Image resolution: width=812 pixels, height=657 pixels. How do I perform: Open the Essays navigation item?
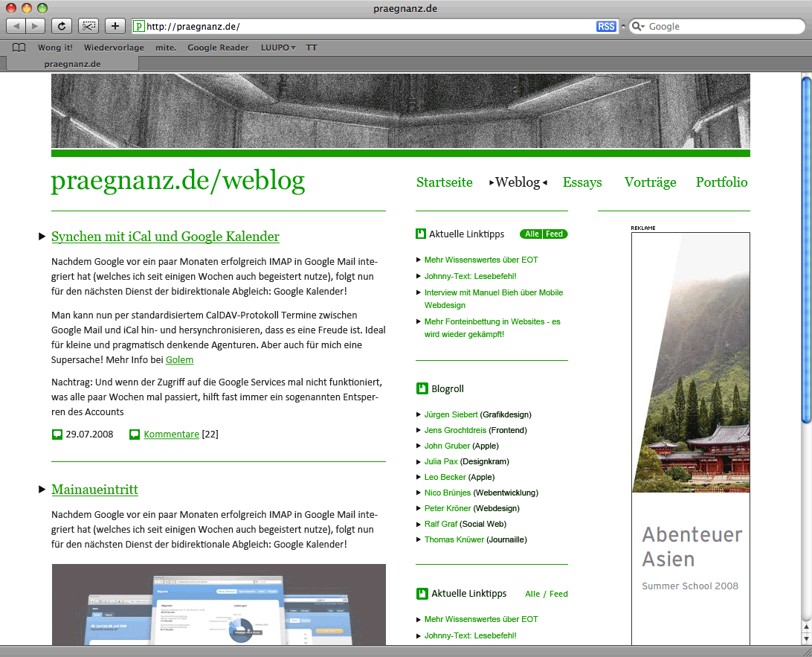tap(582, 182)
